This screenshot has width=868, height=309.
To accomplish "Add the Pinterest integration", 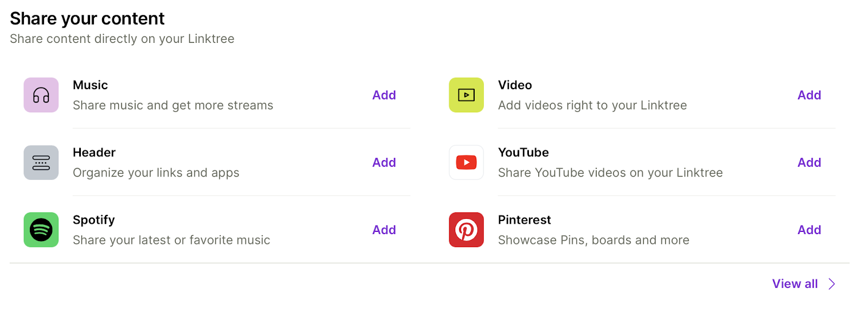I will (809, 230).
